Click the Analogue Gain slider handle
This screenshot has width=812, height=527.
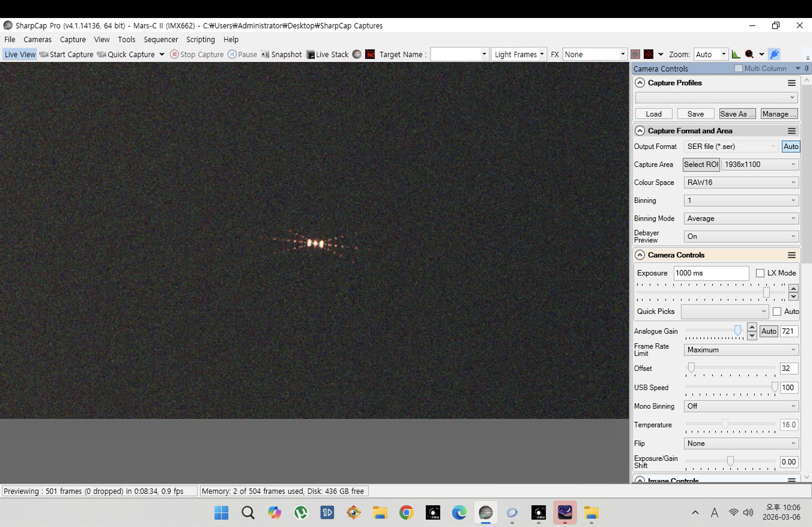[738, 330]
